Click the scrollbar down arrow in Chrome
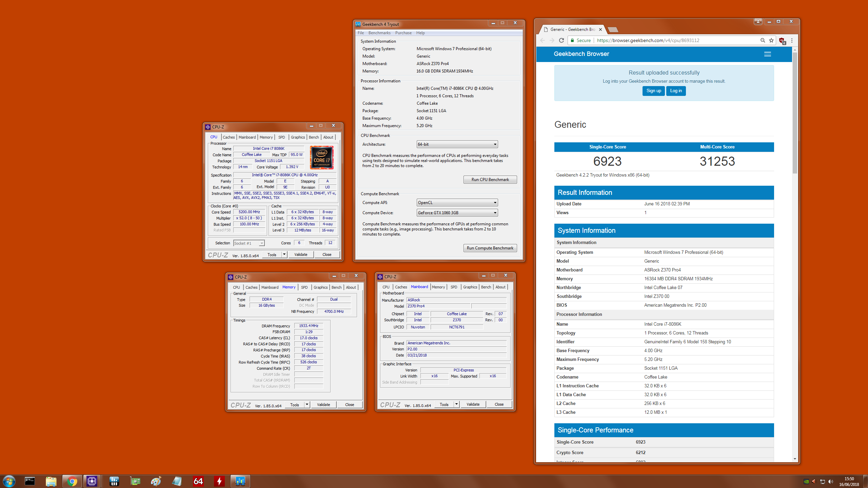Viewport: 868px width, 488px height. point(795,459)
